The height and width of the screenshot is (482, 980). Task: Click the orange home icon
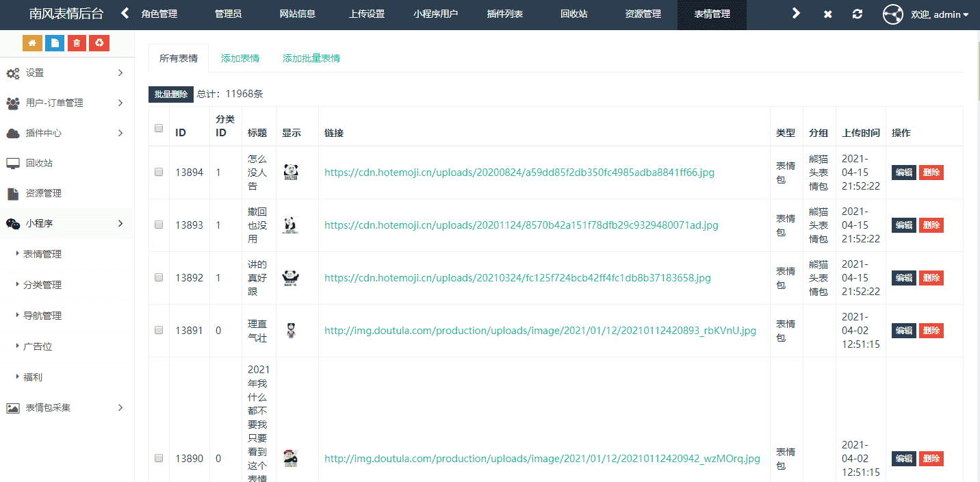coord(32,42)
